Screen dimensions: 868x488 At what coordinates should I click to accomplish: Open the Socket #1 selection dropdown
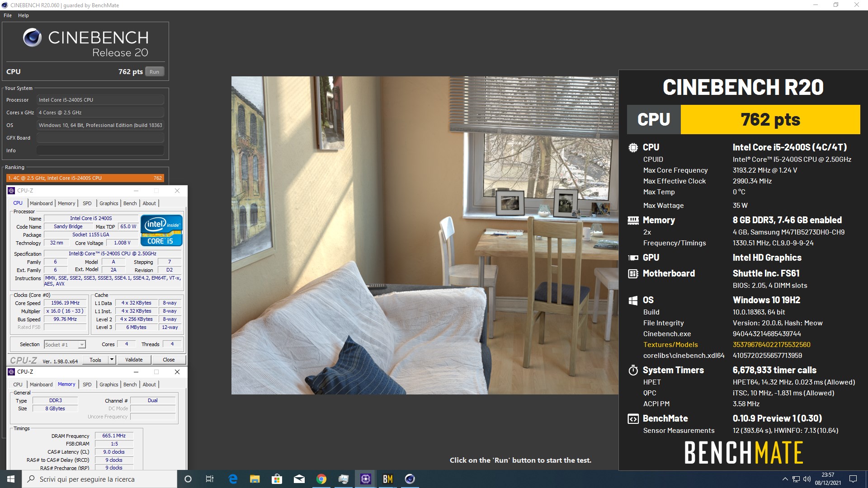point(65,345)
